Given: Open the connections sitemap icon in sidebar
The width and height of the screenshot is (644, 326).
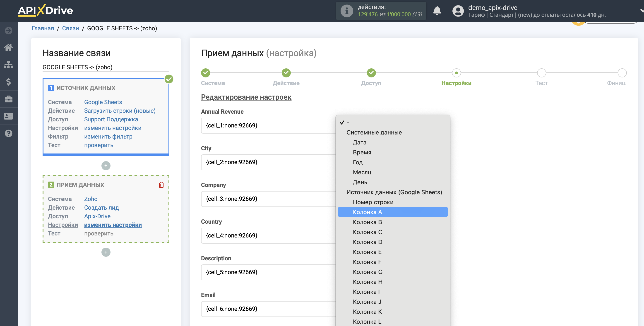Looking at the screenshot, I should [9, 65].
